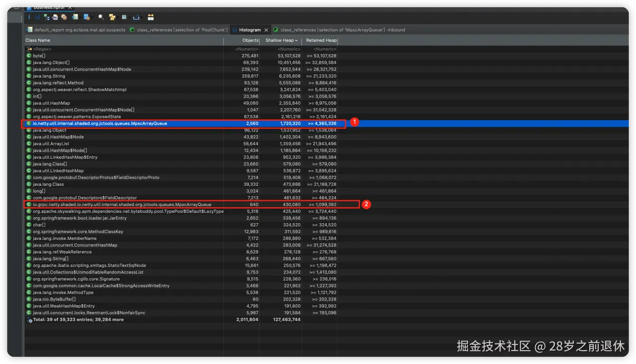Click the class icon beside java.util.ArrayList
This screenshot has width=636, height=364.
pos(29,144)
